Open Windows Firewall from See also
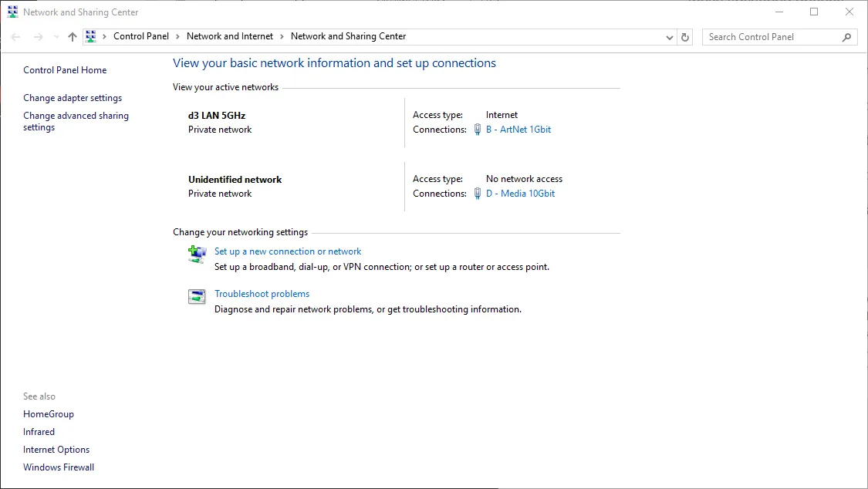This screenshot has width=868, height=489. (59, 467)
